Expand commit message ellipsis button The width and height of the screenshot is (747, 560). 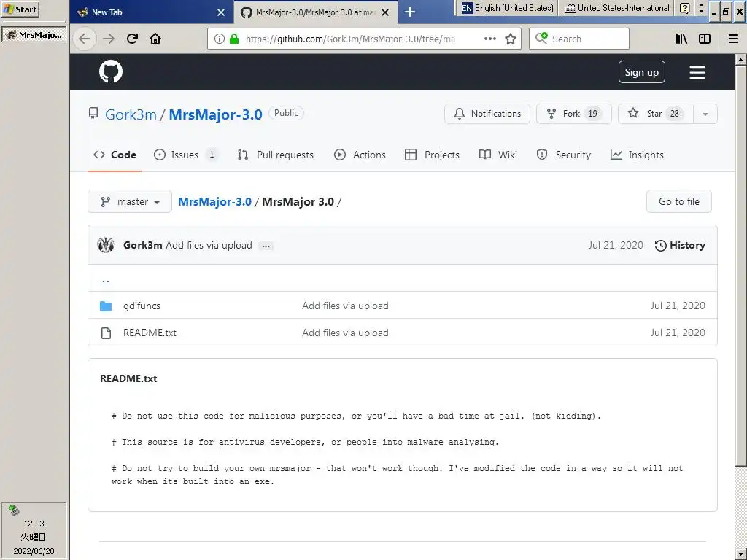coord(266,246)
